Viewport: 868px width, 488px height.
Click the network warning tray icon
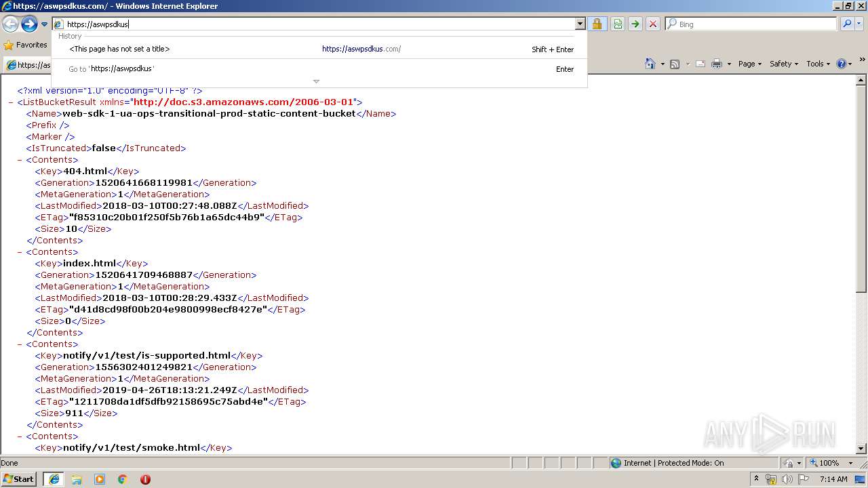click(771, 479)
